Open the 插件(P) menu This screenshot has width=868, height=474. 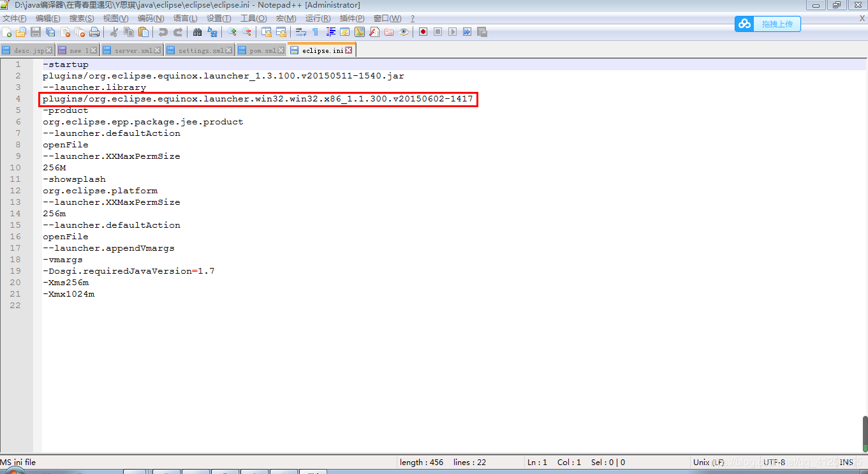click(x=352, y=19)
